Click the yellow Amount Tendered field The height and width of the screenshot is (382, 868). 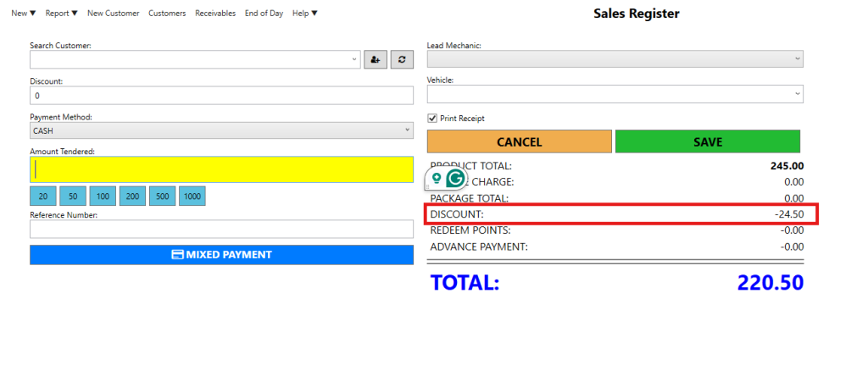(x=220, y=169)
